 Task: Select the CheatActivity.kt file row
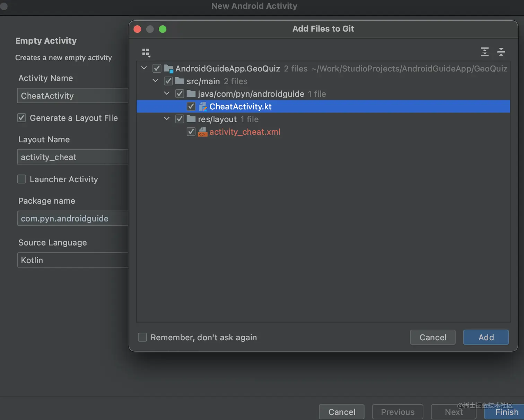(x=323, y=106)
